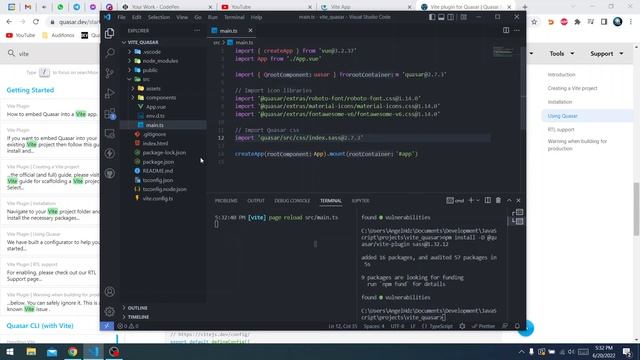The image size is (640, 360).
Task: Switch to the PROBLEMS panel tab
Action: tap(226, 201)
